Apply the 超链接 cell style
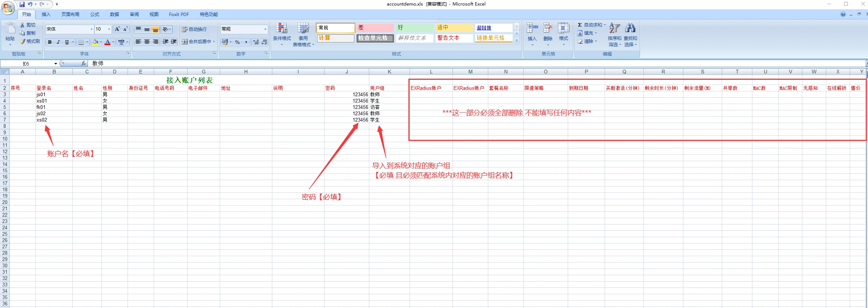The width and height of the screenshot is (868, 308). pyautogui.click(x=493, y=28)
